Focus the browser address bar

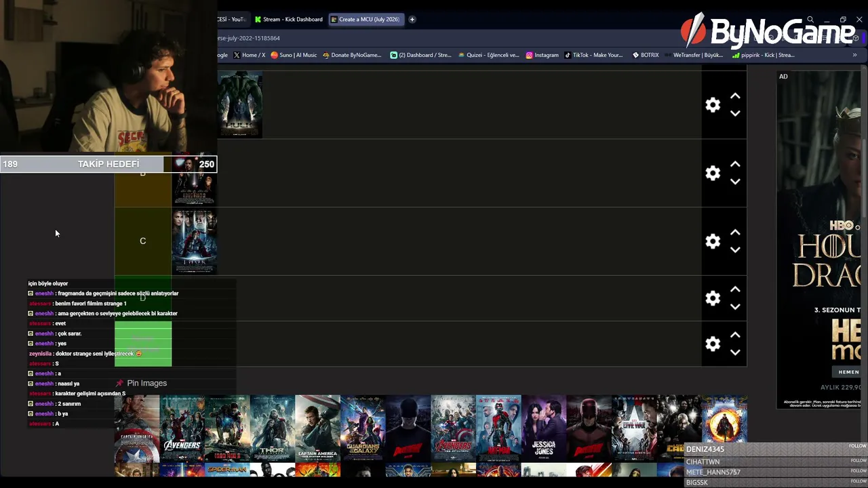tap(448, 38)
